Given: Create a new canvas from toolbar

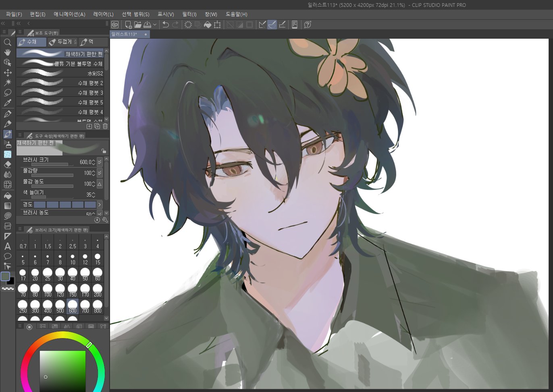Looking at the screenshot, I should (x=128, y=25).
